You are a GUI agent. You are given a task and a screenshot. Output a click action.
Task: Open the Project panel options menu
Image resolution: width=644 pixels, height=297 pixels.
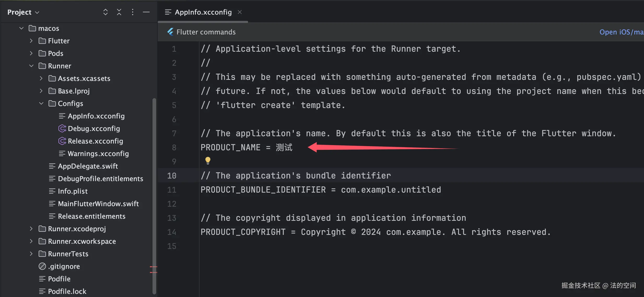point(133,12)
